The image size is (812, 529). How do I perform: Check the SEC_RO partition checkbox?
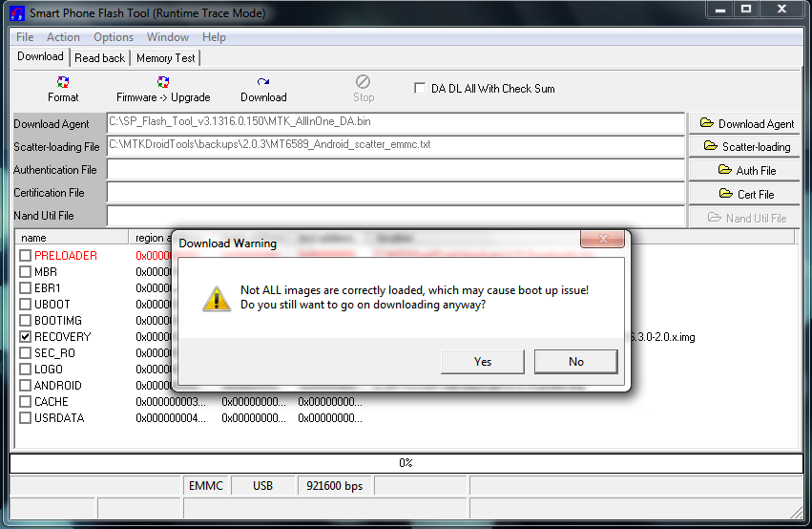26,353
